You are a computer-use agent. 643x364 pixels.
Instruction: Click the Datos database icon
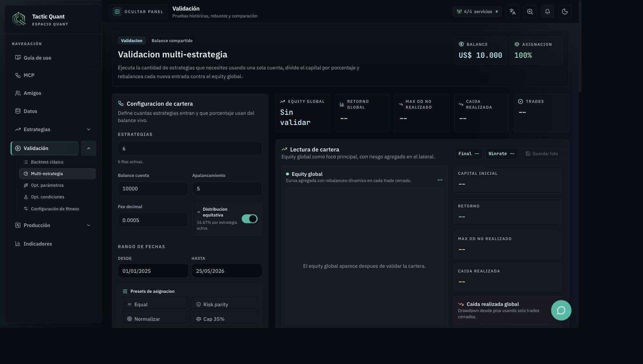[x=18, y=111]
